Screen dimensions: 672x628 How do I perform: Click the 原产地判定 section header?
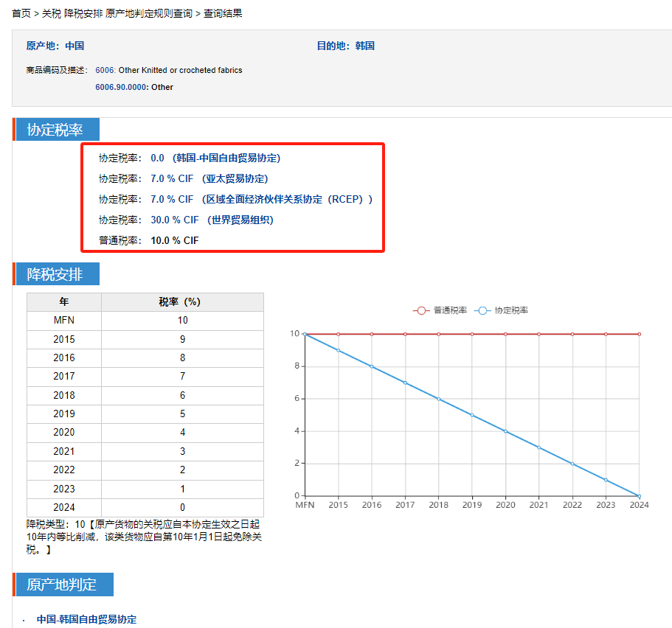(x=62, y=585)
